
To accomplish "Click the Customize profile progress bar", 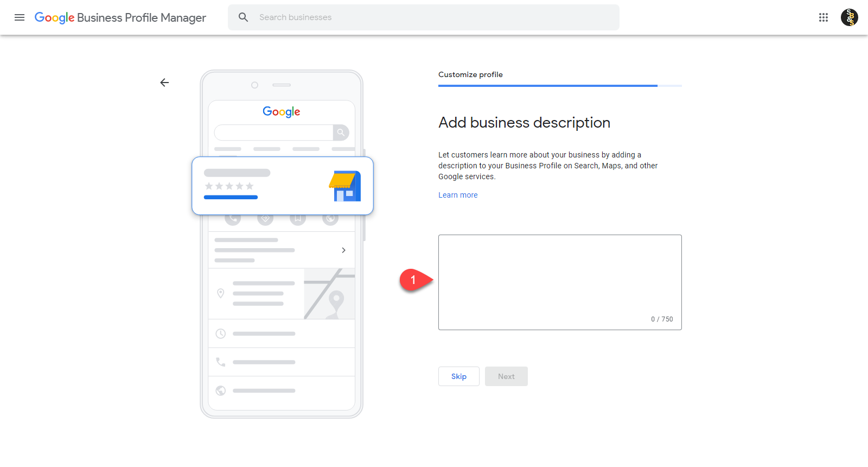I will point(560,86).
